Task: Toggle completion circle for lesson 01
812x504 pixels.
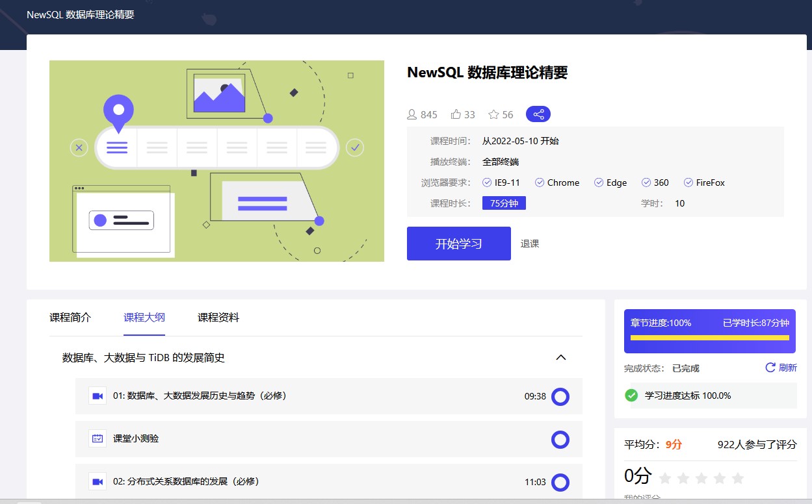Action: (560, 396)
